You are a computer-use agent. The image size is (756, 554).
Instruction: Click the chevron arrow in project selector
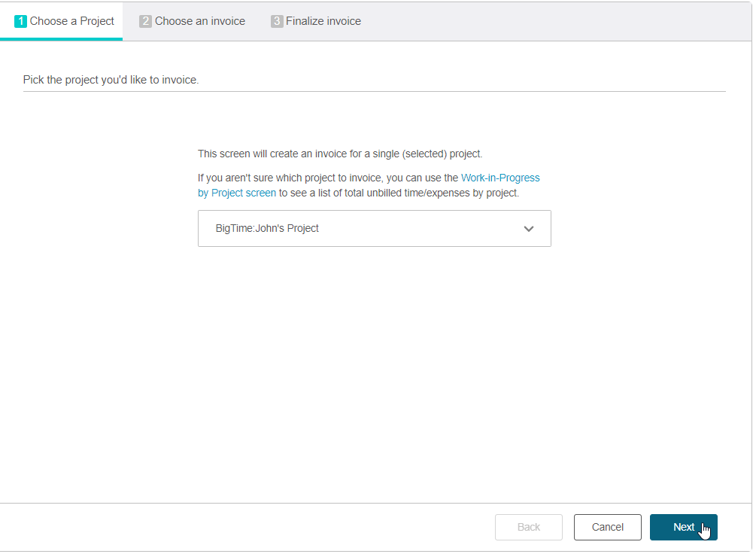click(529, 230)
